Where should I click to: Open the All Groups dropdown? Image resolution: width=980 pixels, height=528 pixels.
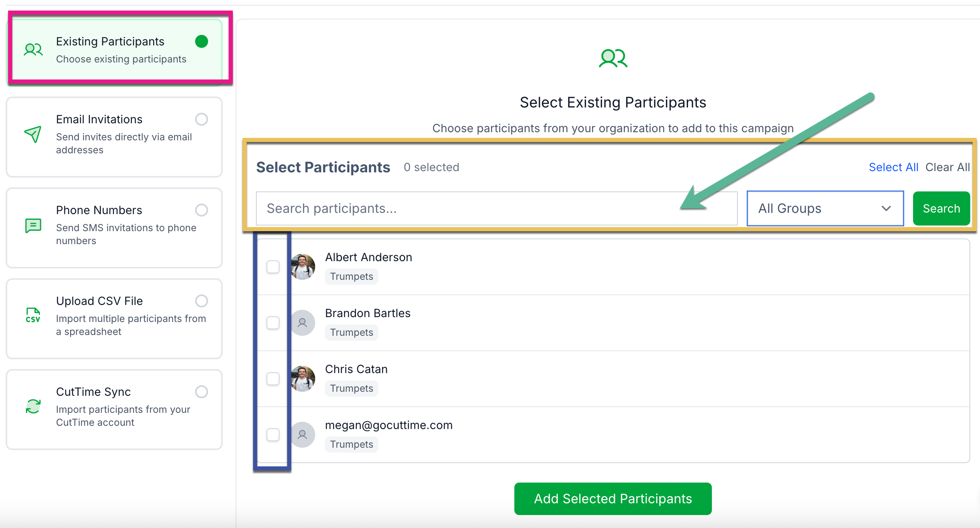pos(825,208)
